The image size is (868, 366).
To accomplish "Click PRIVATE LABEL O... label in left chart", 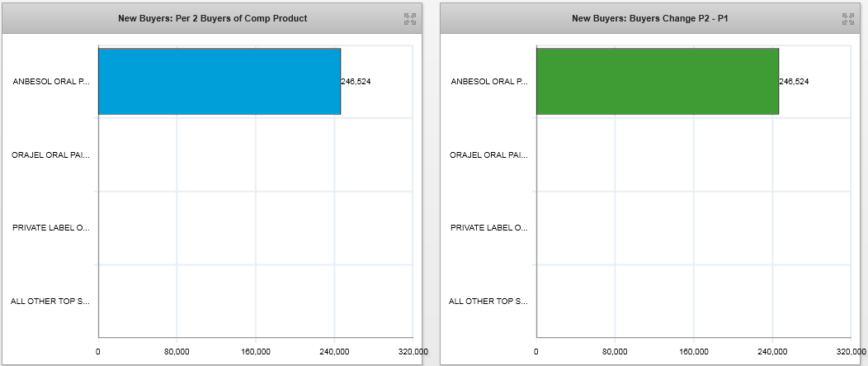I will (x=51, y=227).
